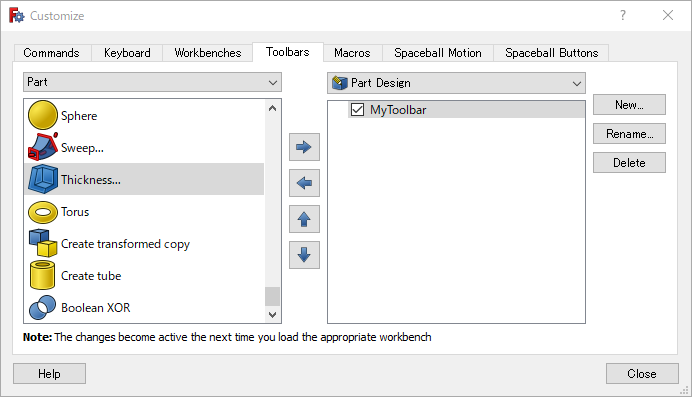Viewport: 692px width, 397px height.
Task: Select the "Create tube" label
Action: pos(91,276)
